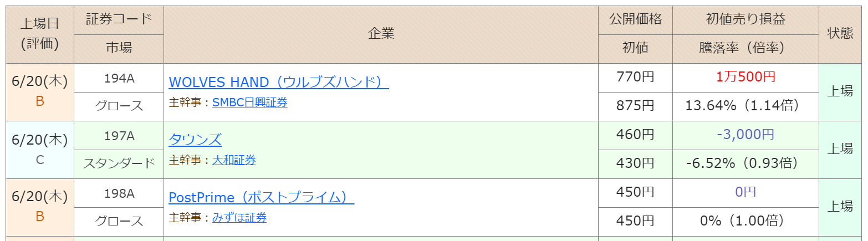Image resolution: width=868 pixels, height=241 pixels.
Task: Click the 状態 column header
Action: point(840,34)
